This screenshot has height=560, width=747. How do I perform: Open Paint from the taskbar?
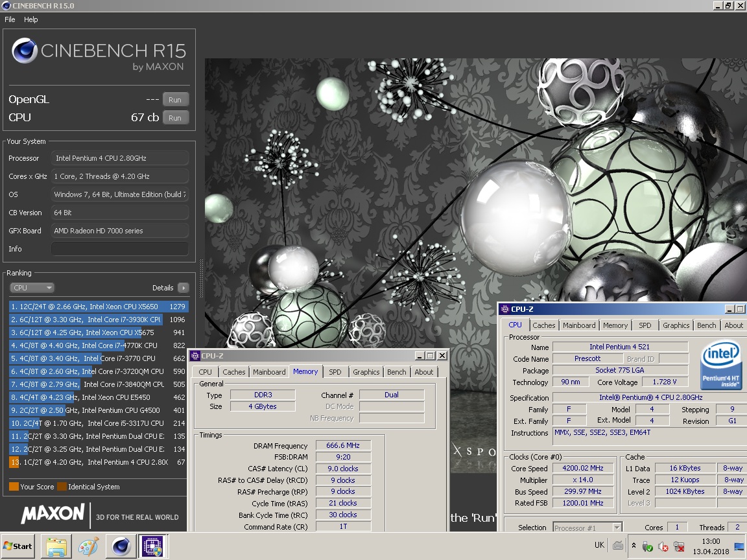pyautogui.click(x=89, y=546)
